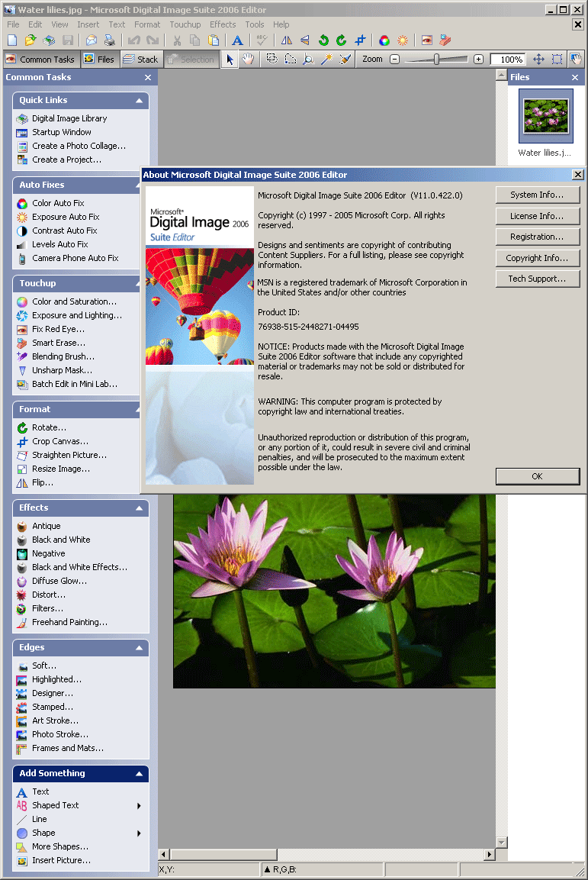Screen dimensions: 588x880
Task: Open a file with the folder icon
Action: [31, 40]
